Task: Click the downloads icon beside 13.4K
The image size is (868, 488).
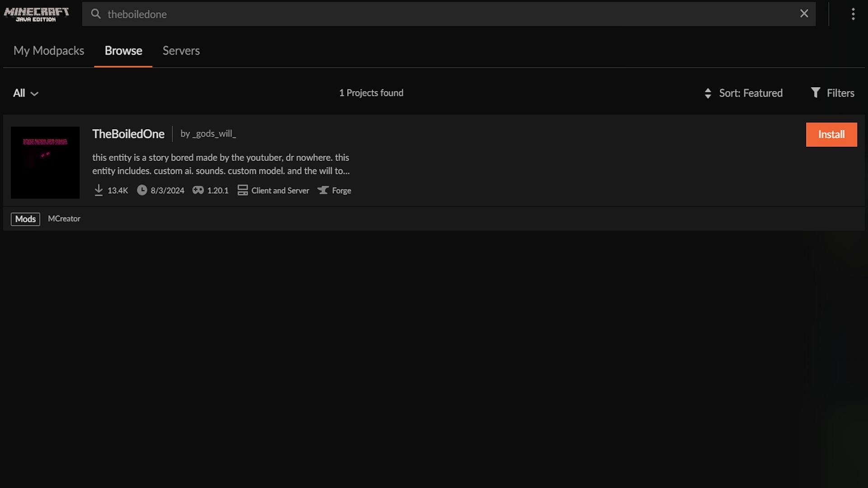Action: point(99,190)
